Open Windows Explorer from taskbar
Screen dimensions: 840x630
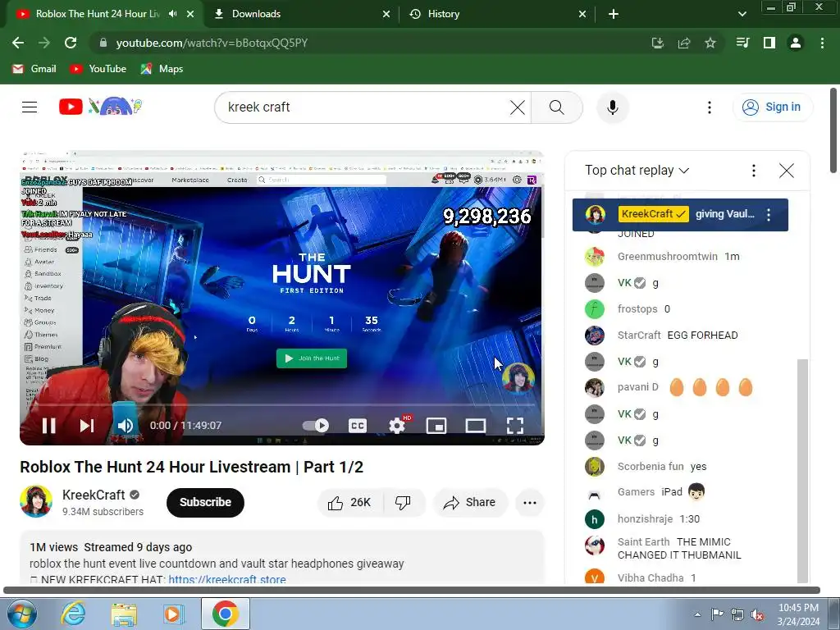(124, 614)
